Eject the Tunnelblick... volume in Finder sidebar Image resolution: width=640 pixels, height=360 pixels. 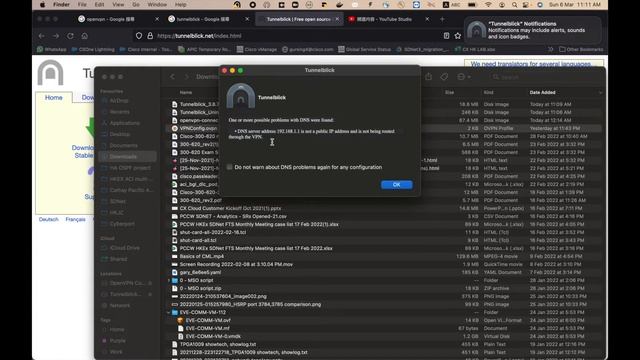(x=150, y=294)
